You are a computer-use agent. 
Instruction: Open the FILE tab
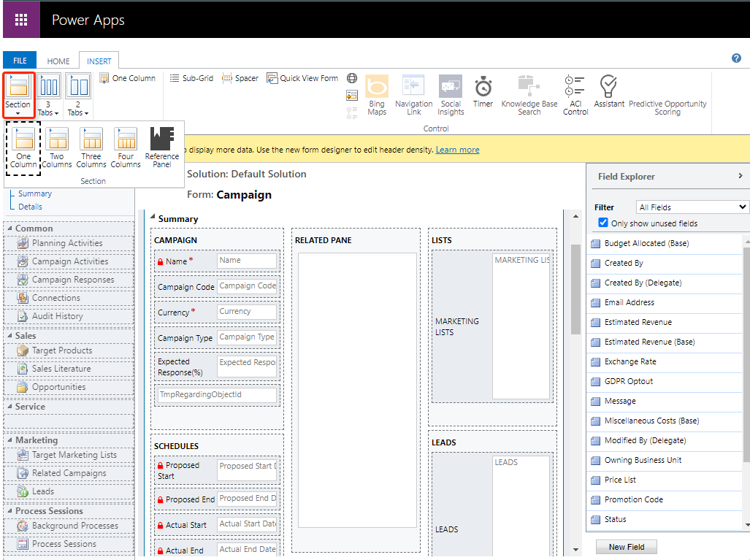click(20, 61)
